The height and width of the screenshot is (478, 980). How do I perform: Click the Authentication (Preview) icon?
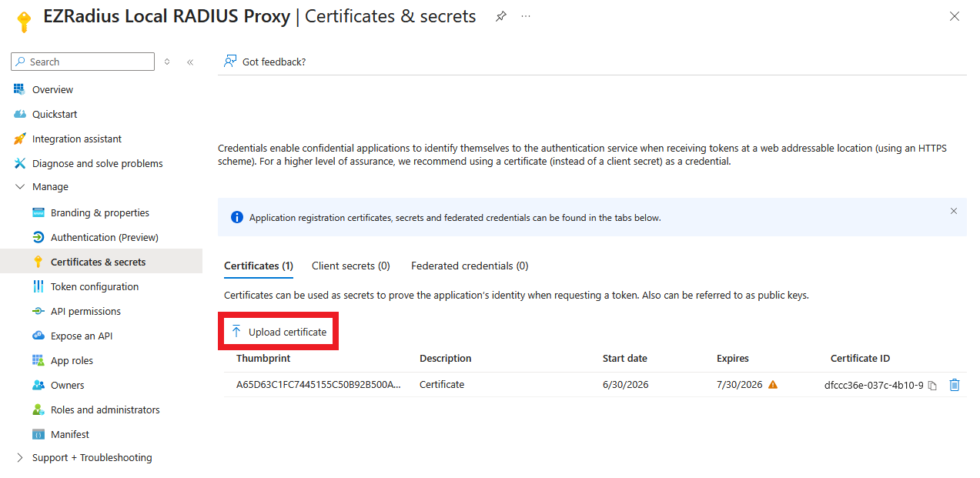38,237
